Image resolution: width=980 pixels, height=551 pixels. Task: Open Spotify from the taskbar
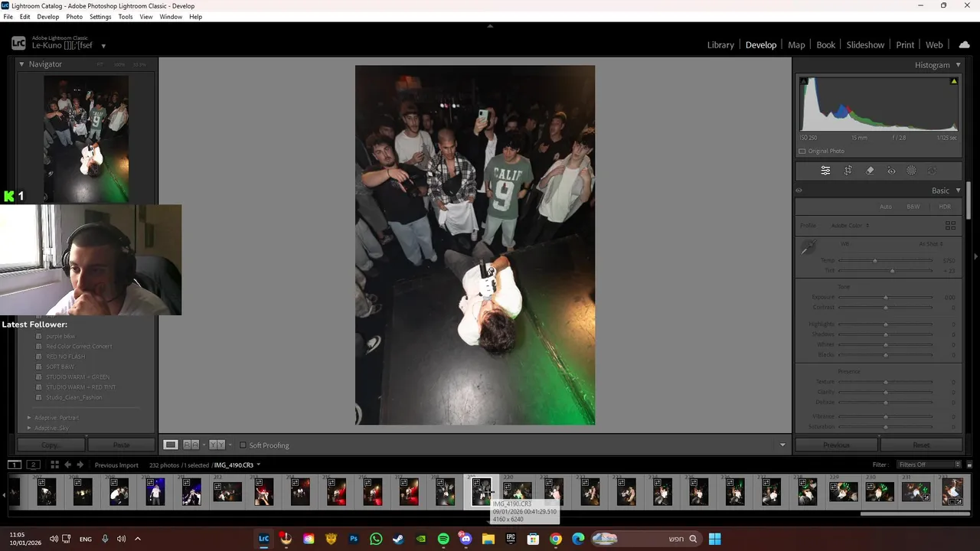coord(443,539)
